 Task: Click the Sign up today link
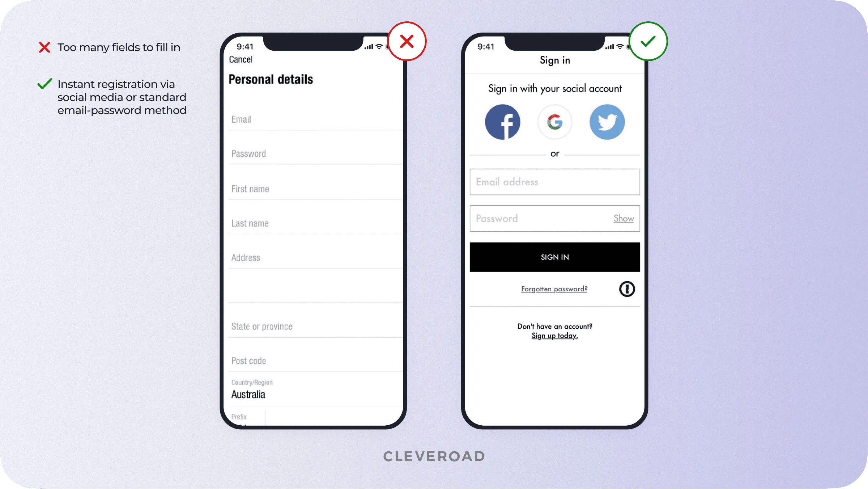pos(554,335)
